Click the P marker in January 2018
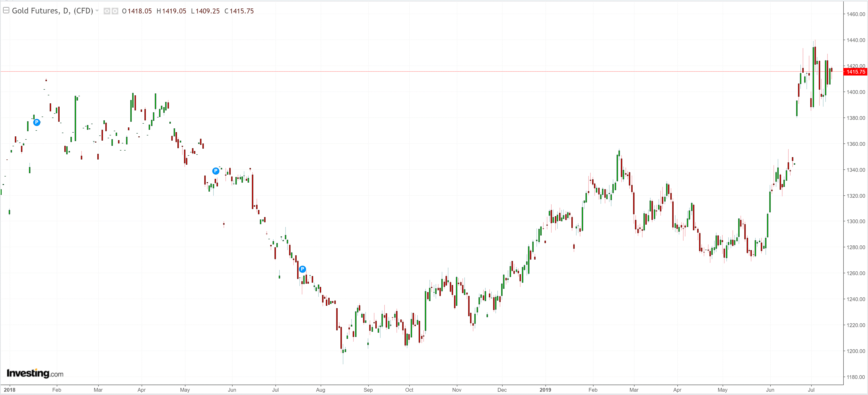 37,122
